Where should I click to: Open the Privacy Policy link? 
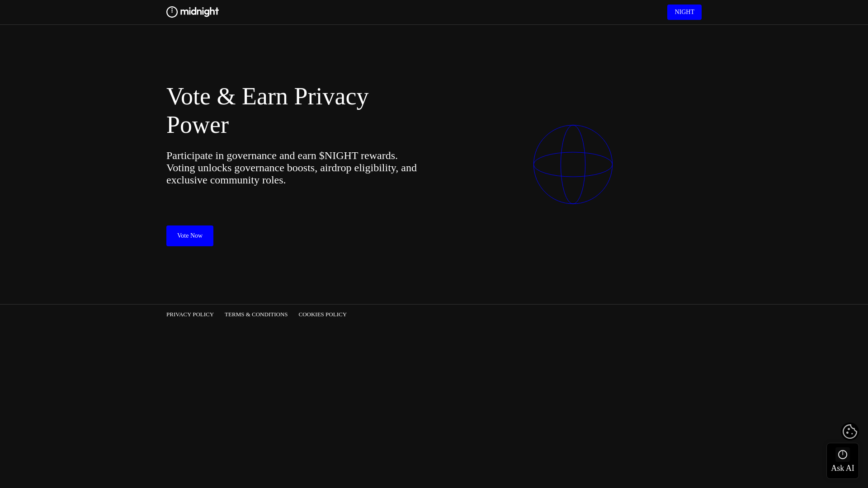click(190, 314)
